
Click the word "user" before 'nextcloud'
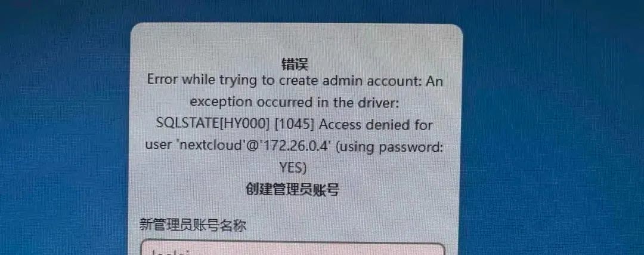[x=158, y=146]
